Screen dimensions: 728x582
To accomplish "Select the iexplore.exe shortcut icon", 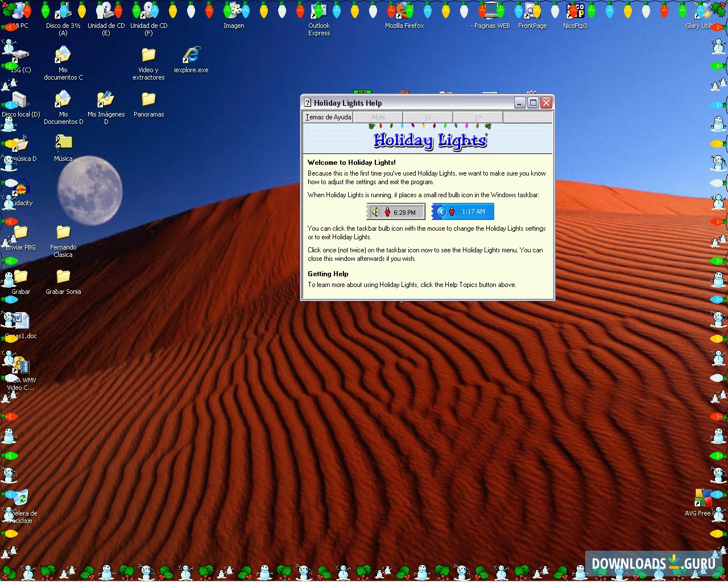I will [x=191, y=55].
